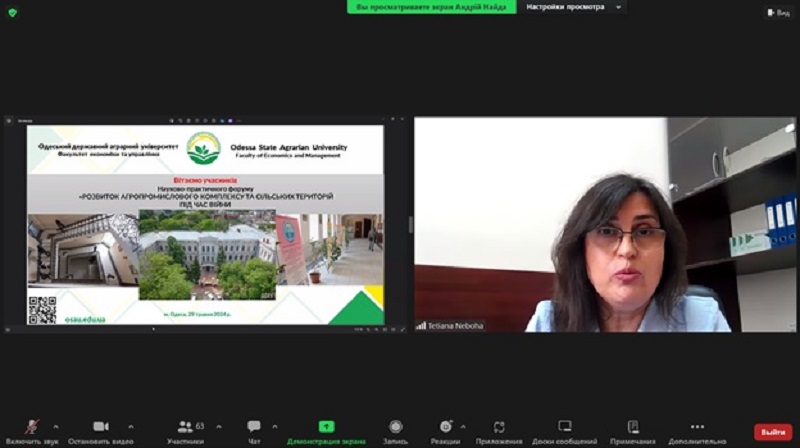Click the red Leave meeting button
Viewport: 800px width, 448px height.
pyautogui.click(x=772, y=431)
